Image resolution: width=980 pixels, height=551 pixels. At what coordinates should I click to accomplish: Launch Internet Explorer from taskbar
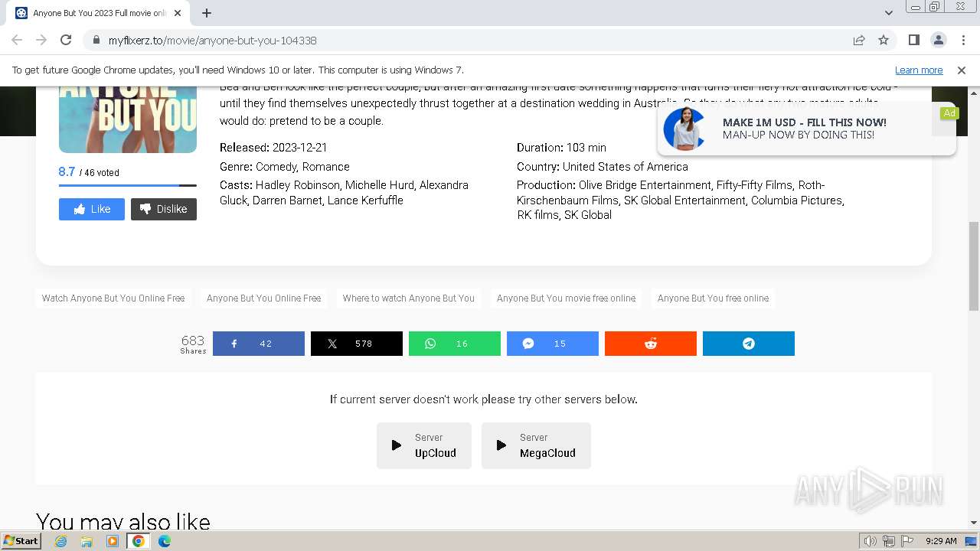[x=61, y=541]
